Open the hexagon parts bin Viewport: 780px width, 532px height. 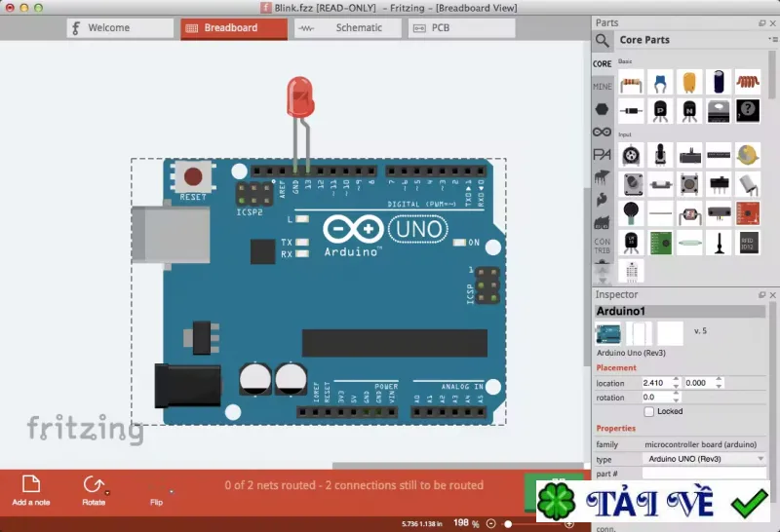[602, 109]
